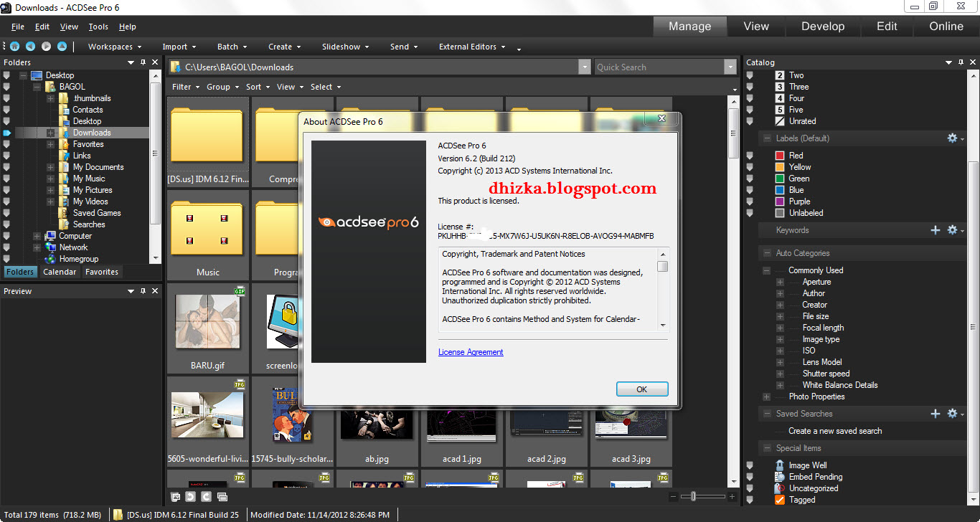Toggle Easy-Select indicator beside Favorites folder

[x=7, y=144]
